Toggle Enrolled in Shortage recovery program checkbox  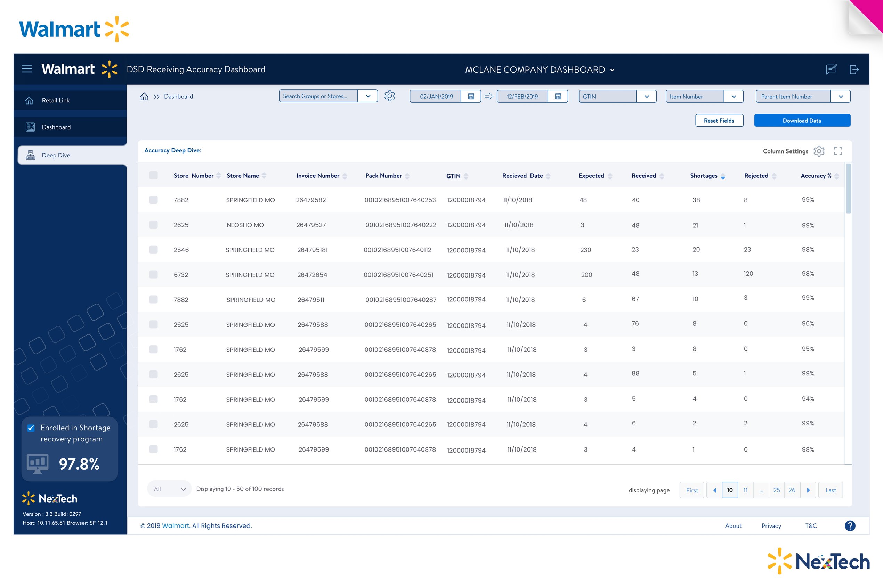pyautogui.click(x=31, y=428)
